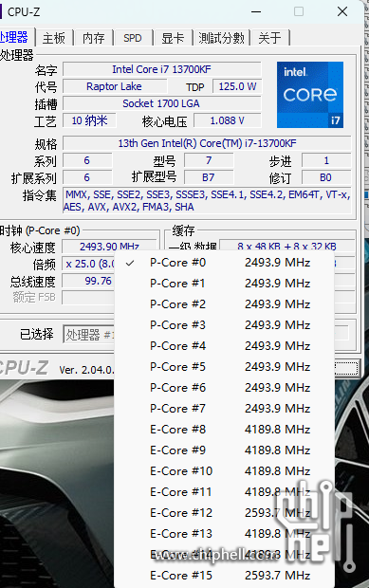Select E-Core #13 menu entry

(224, 534)
